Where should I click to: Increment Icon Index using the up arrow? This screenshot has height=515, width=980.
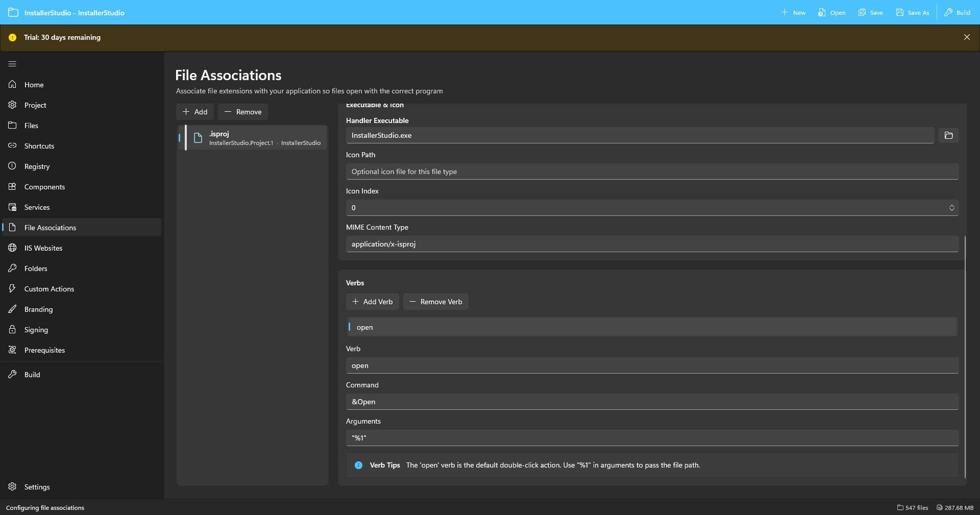(x=951, y=205)
